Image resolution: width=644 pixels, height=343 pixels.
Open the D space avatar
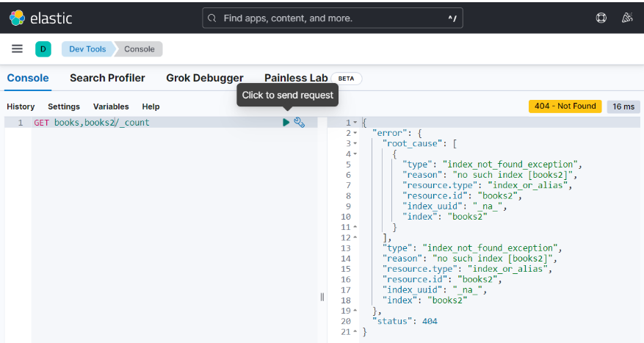click(x=43, y=49)
